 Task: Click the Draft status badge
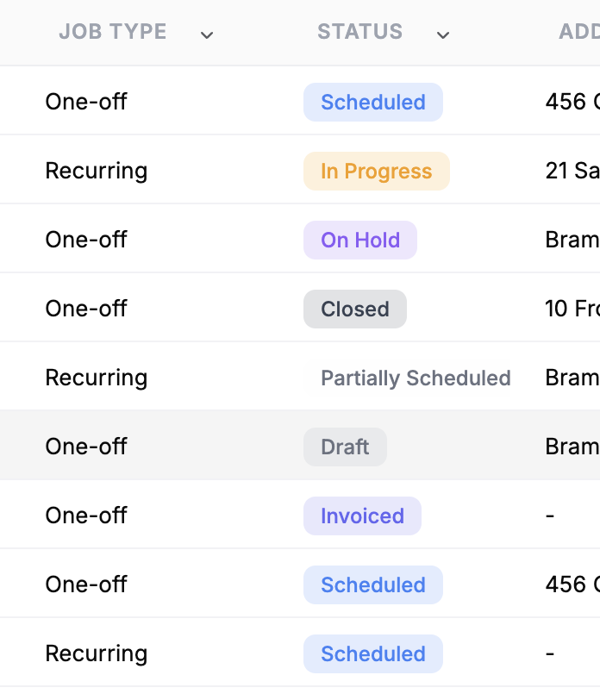[x=345, y=447]
